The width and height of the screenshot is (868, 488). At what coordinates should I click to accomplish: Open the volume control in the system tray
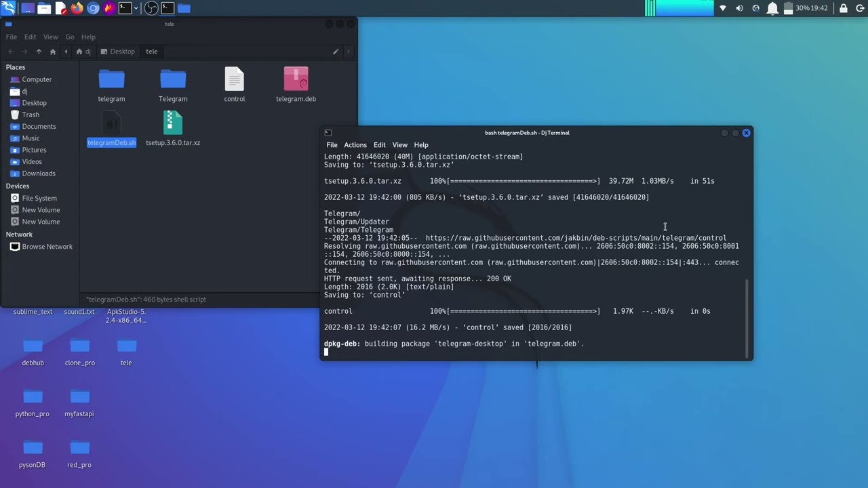(x=739, y=8)
